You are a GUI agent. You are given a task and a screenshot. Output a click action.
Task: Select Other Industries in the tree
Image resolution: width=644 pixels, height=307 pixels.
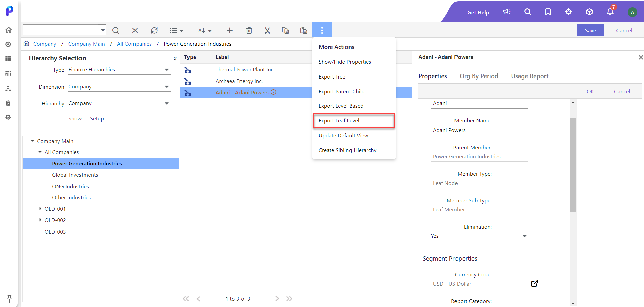(71, 198)
